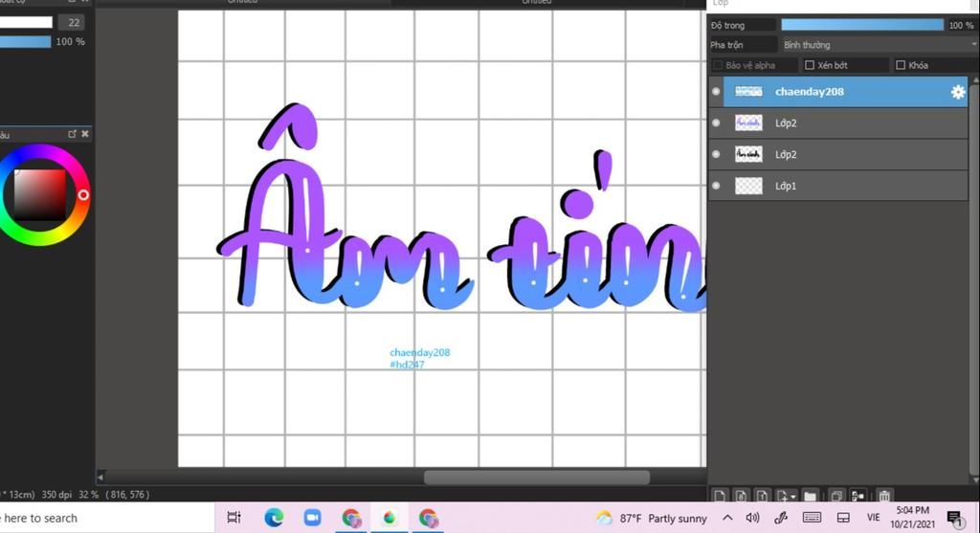Toggle visibility of Lớp2 layer with black thumbnail
This screenshot has width=980, height=533.
716,154
